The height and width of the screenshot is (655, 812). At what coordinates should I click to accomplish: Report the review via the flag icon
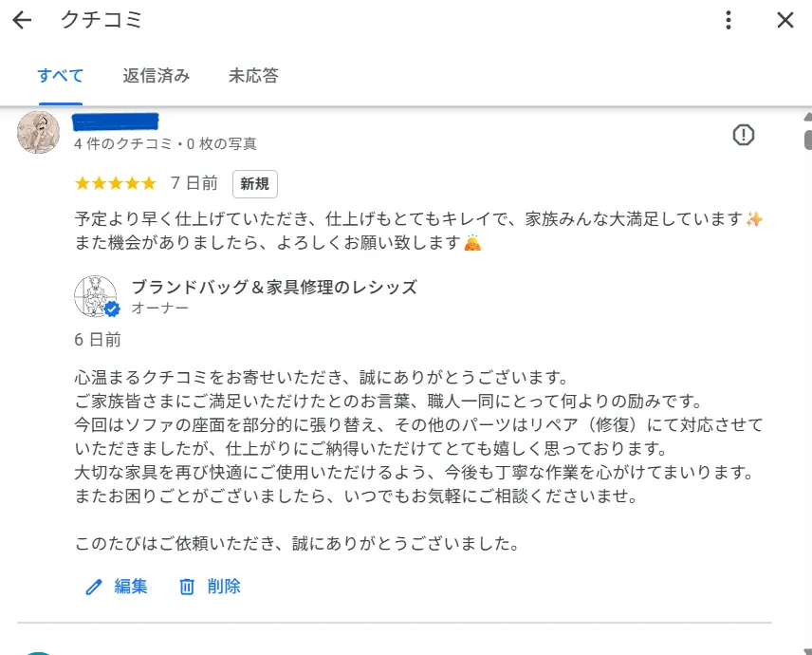tap(744, 135)
